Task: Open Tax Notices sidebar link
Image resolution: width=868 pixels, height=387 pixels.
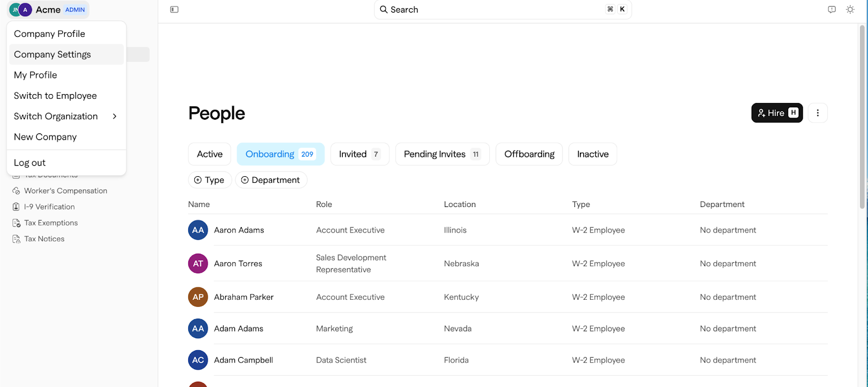Action: click(x=44, y=239)
